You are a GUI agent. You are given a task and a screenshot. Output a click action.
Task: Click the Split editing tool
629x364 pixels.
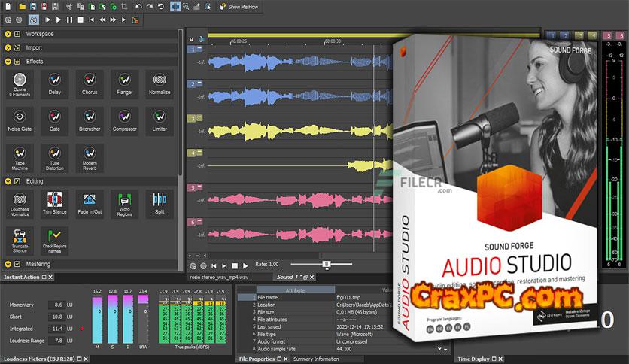[159, 204]
